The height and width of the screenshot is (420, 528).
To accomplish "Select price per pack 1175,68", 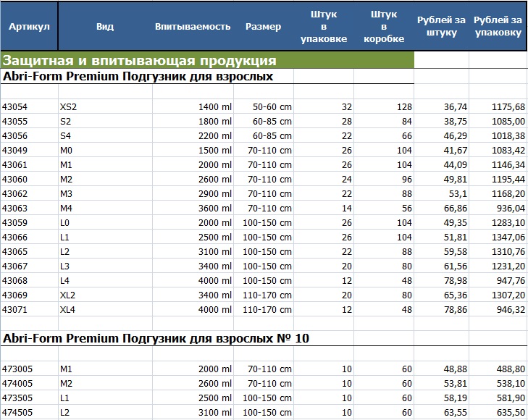I will [x=498, y=106].
